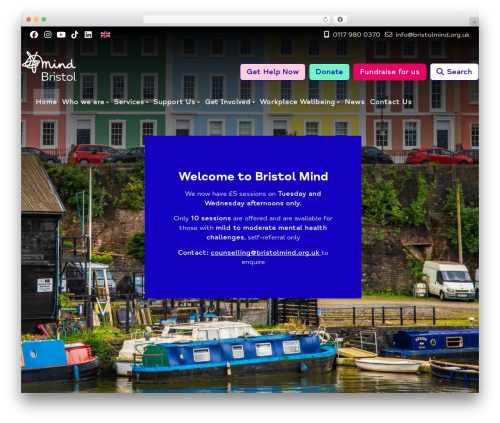The height and width of the screenshot is (423, 500).
Task: Click the circular icon next to address bar
Action: [x=340, y=19]
